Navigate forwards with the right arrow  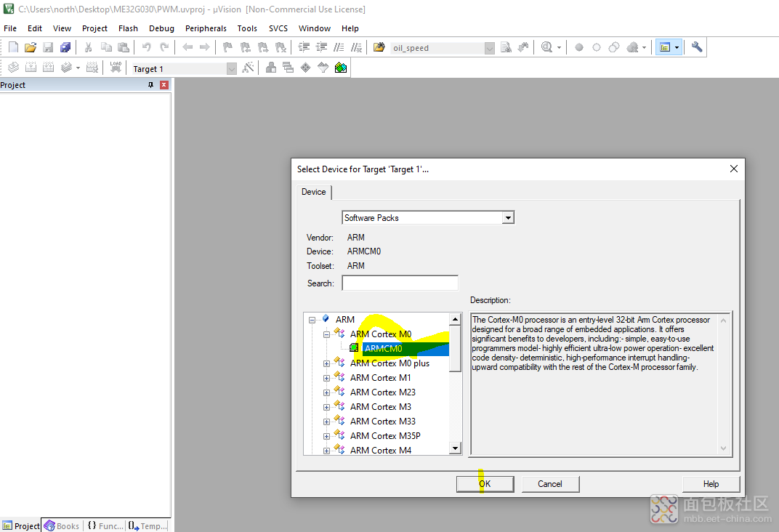205,47
